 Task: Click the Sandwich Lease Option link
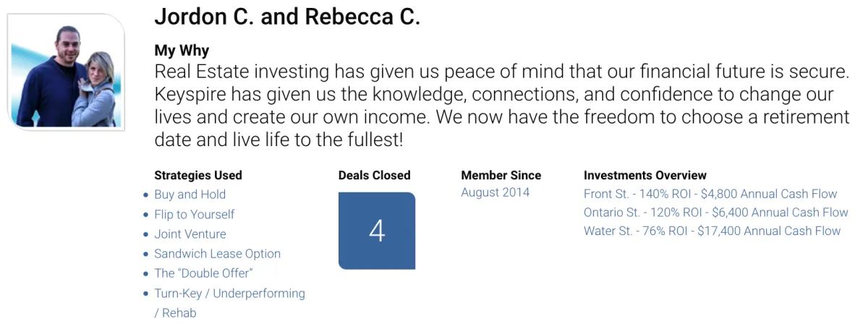click(217, 254)
